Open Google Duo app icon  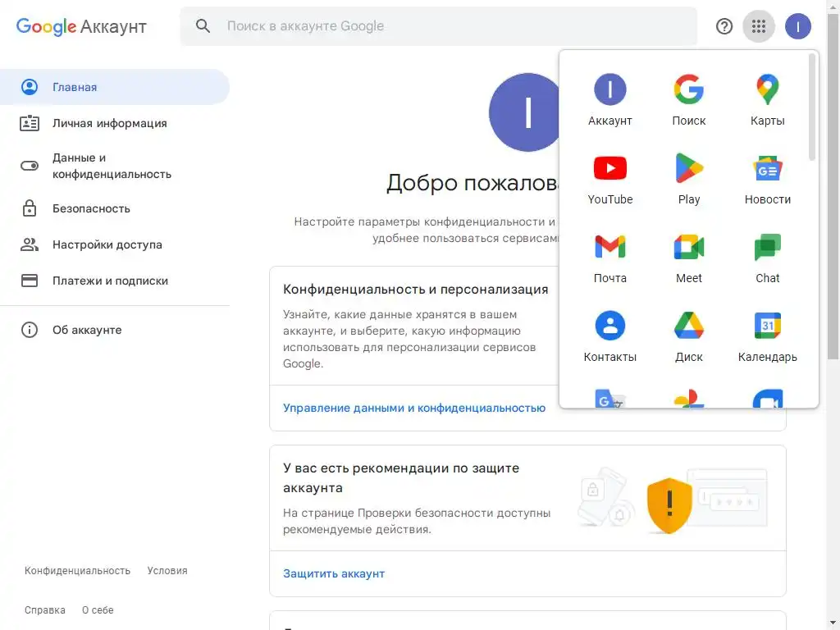[x=767, y=399]
